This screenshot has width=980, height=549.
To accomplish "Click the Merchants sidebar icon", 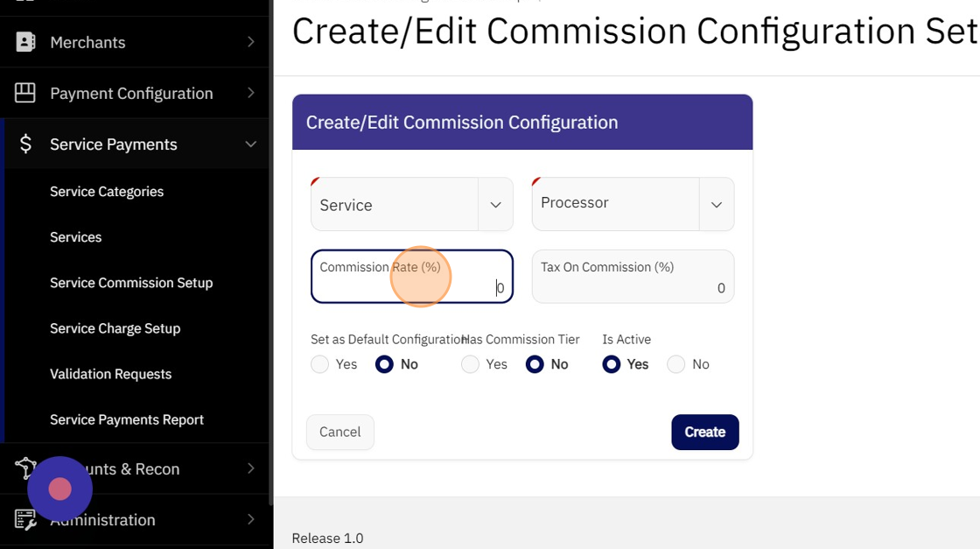I will [x=25, y=42].
